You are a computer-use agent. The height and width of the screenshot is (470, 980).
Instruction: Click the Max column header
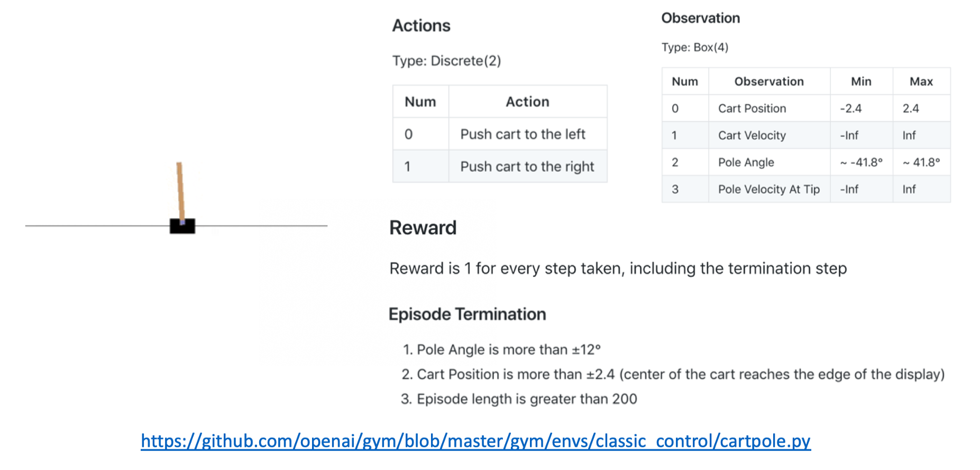click(x=921, y=81)
